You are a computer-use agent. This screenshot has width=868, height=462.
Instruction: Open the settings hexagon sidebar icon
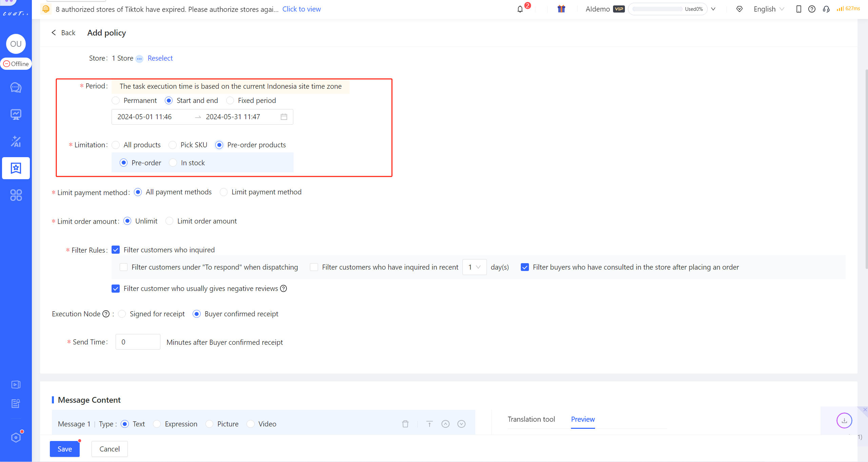click(x=16, y=437)
